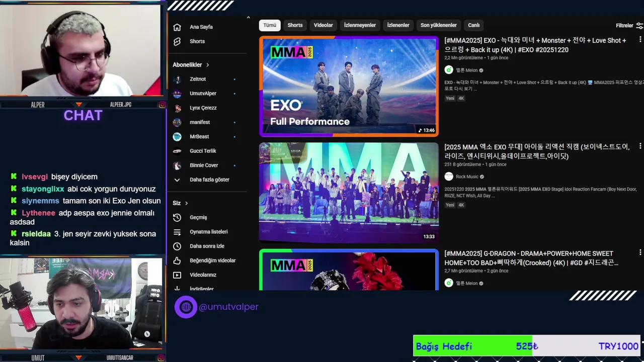The image size is (644, 362).
Task: Select the İzlenenler filter chip
Action: [398, 25]
